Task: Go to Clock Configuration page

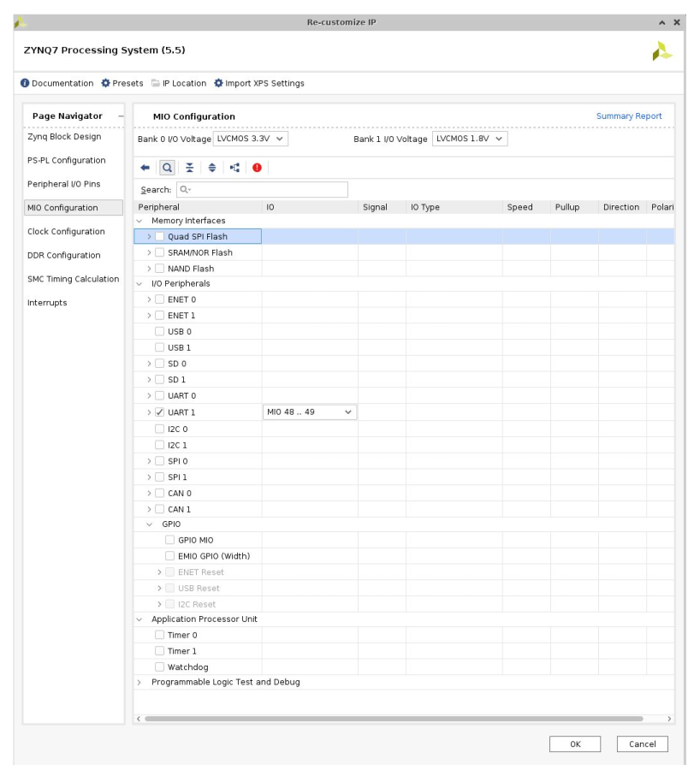Action: 66,232
